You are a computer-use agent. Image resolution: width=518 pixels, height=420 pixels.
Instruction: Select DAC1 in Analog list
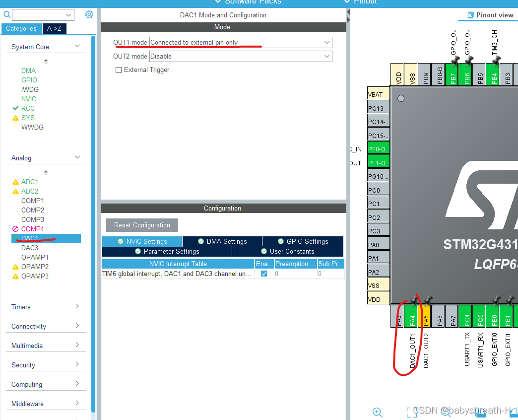click(x=46, y=238)
